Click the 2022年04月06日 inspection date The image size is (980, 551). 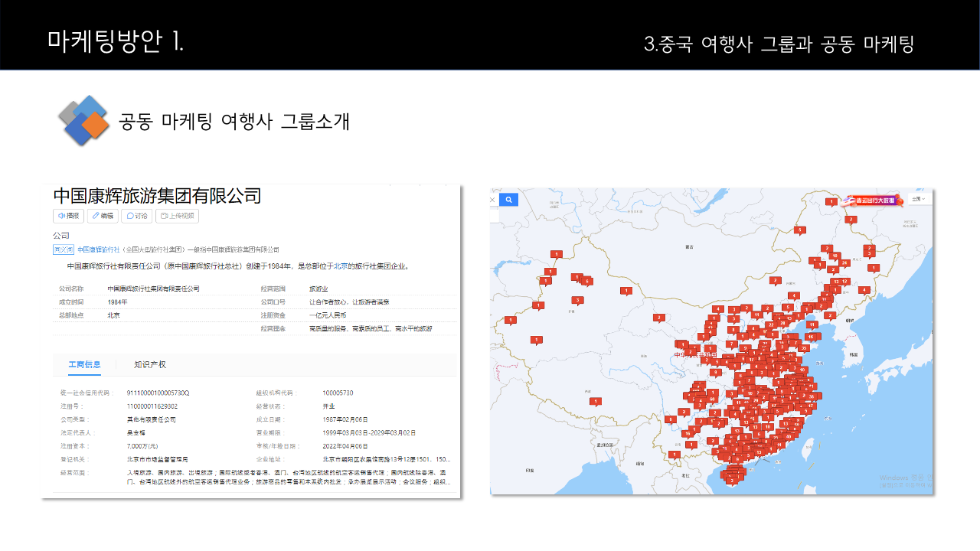[345, 446]
